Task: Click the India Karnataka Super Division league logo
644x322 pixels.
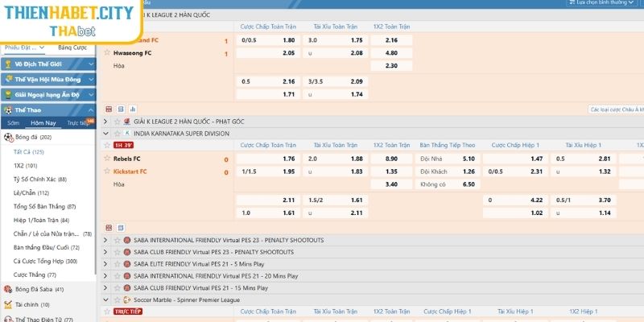Action: (127, 134)
